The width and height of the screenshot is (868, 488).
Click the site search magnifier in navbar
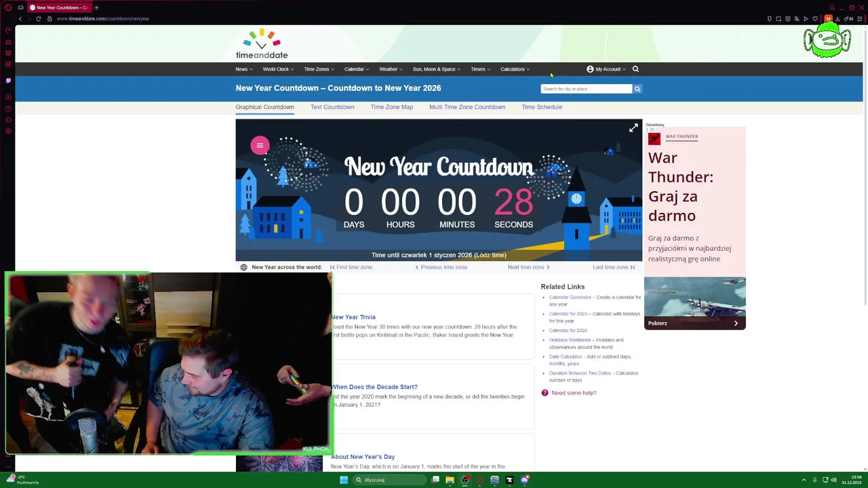635,69
